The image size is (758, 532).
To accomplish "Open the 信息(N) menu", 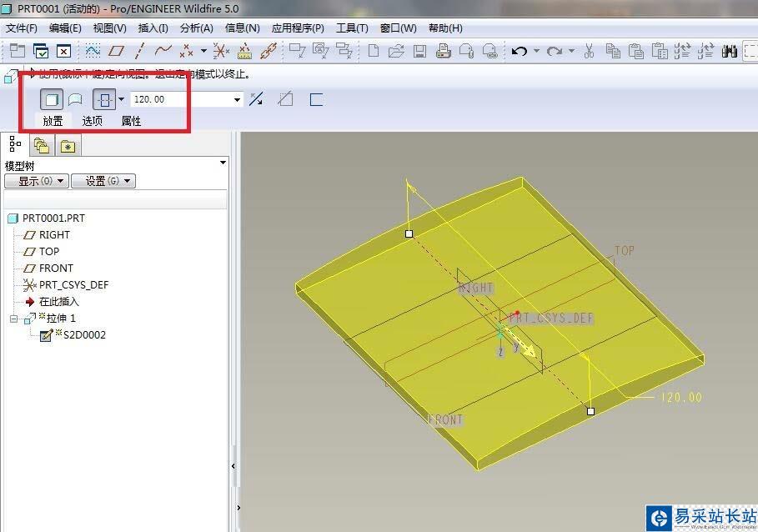I will [x=242, y=28].
